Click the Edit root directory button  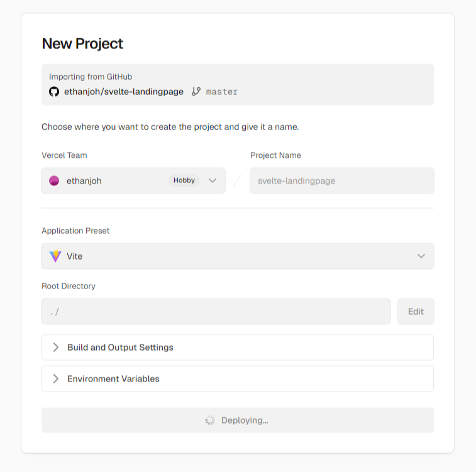point(416,312)
